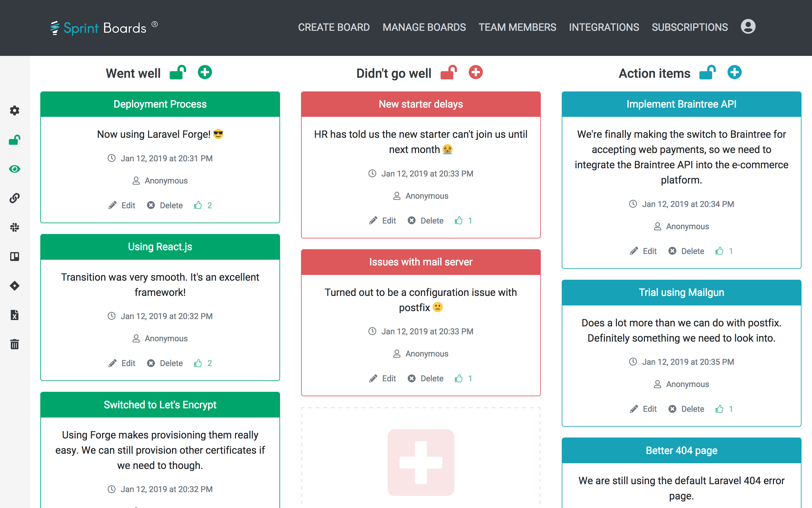Toggle the eye visibility icon in sidebar
This screenshot has height=508, width=812.
click(x=14, y=169)
